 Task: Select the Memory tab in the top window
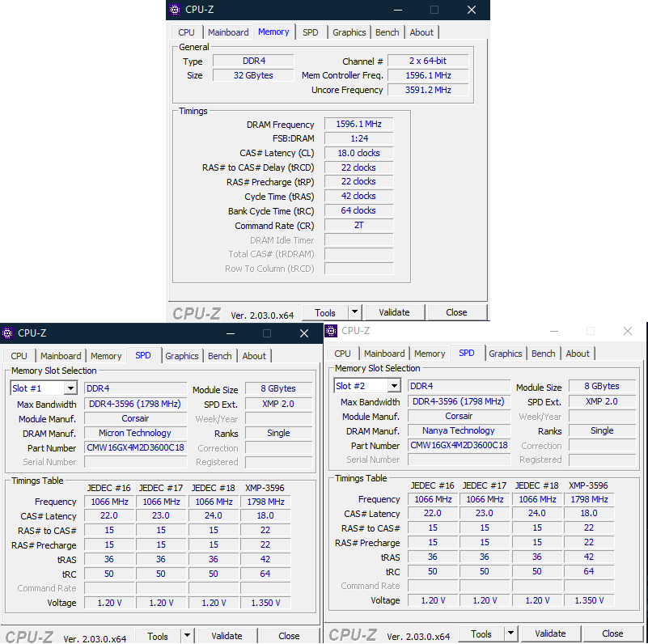273,32
